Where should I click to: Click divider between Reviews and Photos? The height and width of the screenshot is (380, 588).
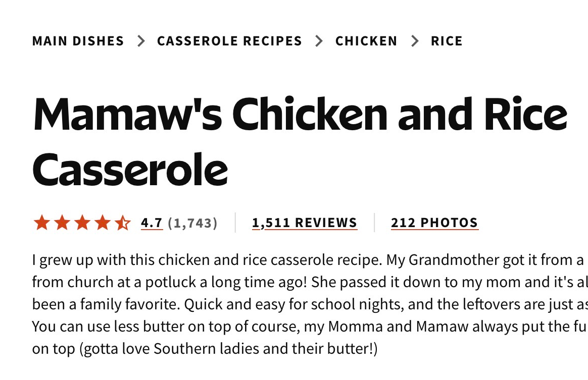[374, 223]
